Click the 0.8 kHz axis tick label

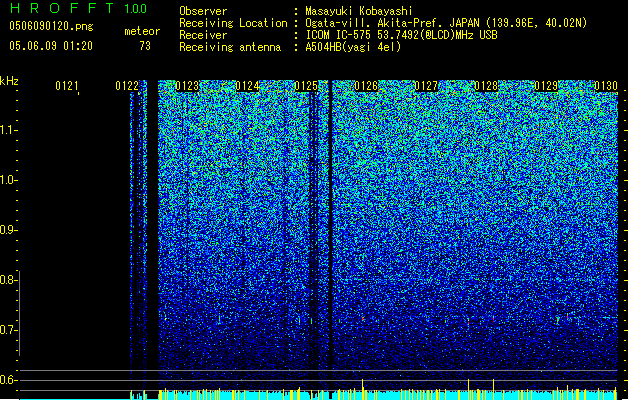[8, 280]
